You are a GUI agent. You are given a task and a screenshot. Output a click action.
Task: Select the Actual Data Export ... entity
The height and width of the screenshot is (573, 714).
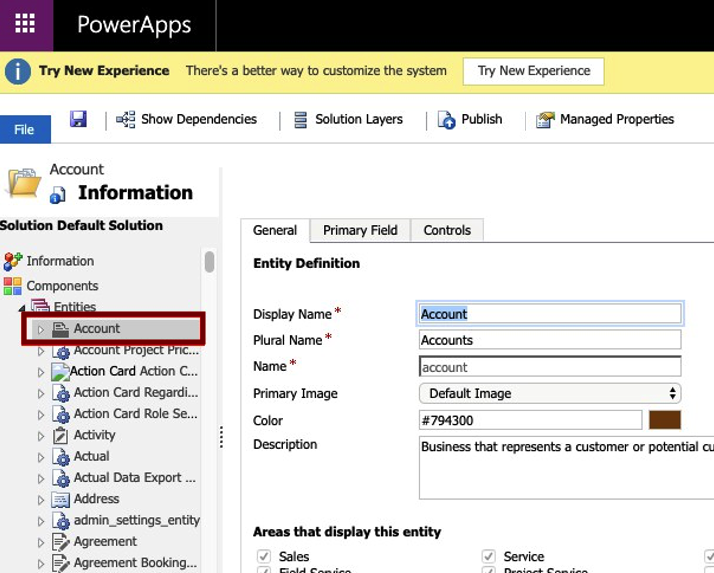click(135, 478)
